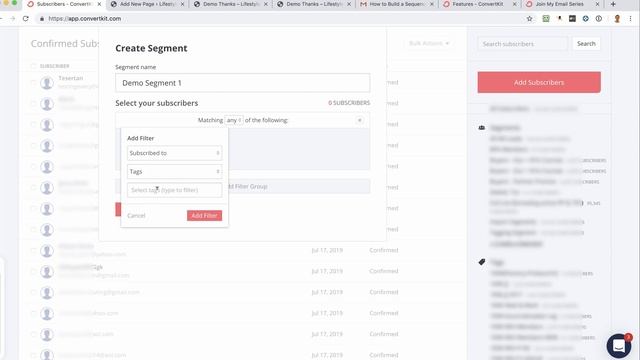
Task: Click the red Add Filter button
Action: point(204,216)
